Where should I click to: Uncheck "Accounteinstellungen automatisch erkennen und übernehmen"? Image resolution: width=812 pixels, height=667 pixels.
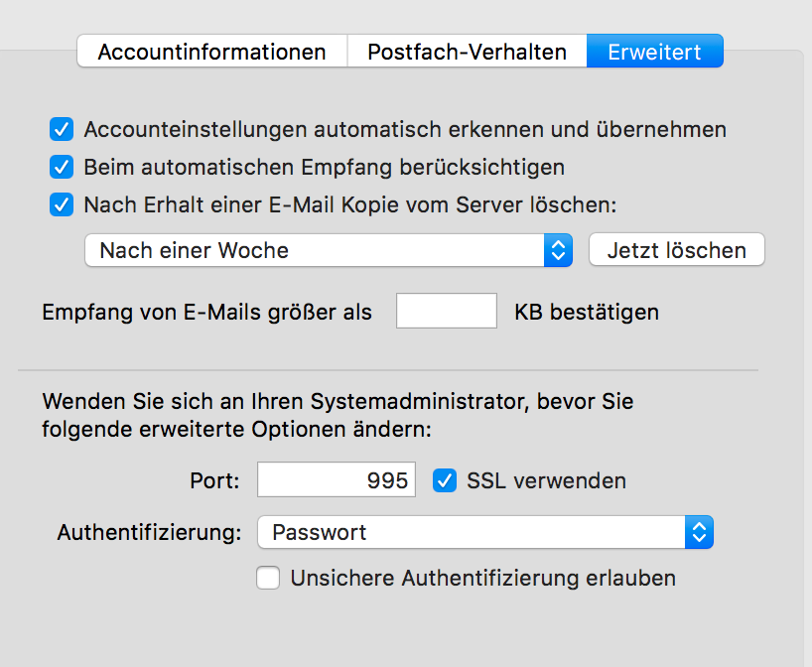click(63, 129)
